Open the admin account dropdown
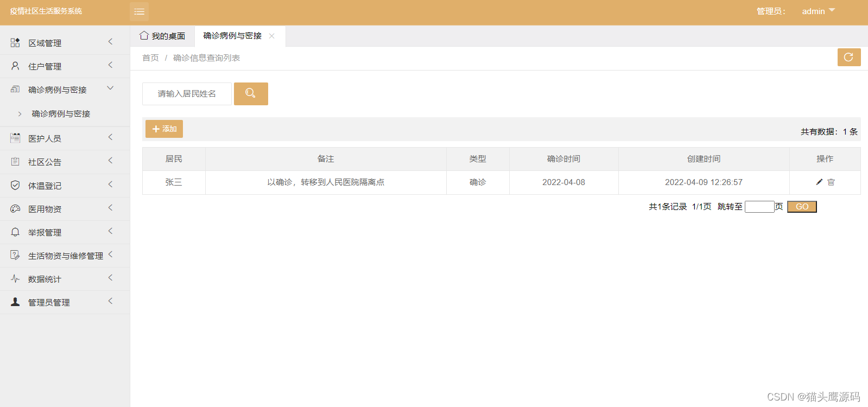This screenshot has height=407, width=868. [819, 11]
